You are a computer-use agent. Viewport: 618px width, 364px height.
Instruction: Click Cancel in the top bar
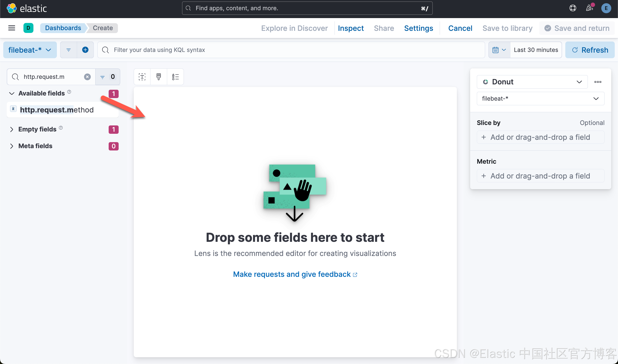[x=460, y=28]
